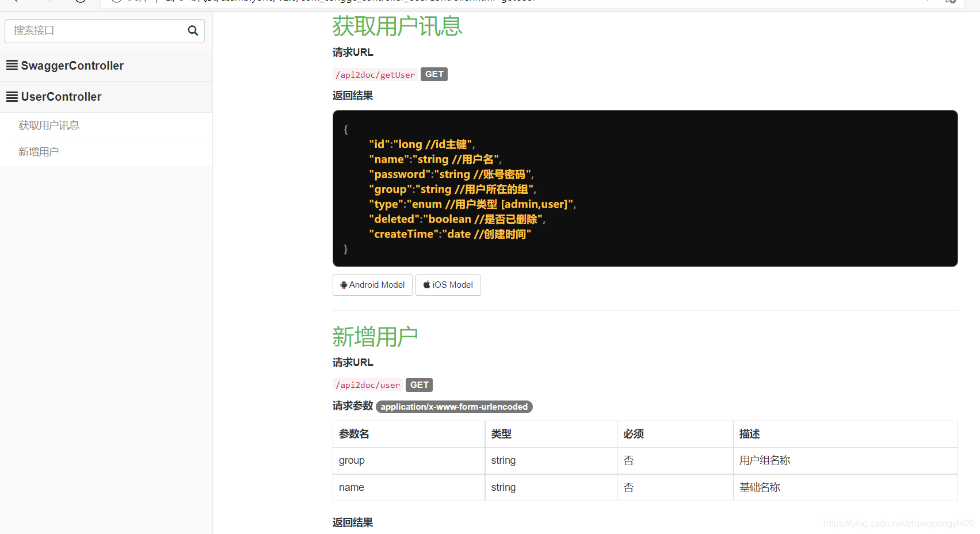The image size is (980, 534).
Task: Click the application/x-www-form-urlencoded badge
Action: pos(454,407)
